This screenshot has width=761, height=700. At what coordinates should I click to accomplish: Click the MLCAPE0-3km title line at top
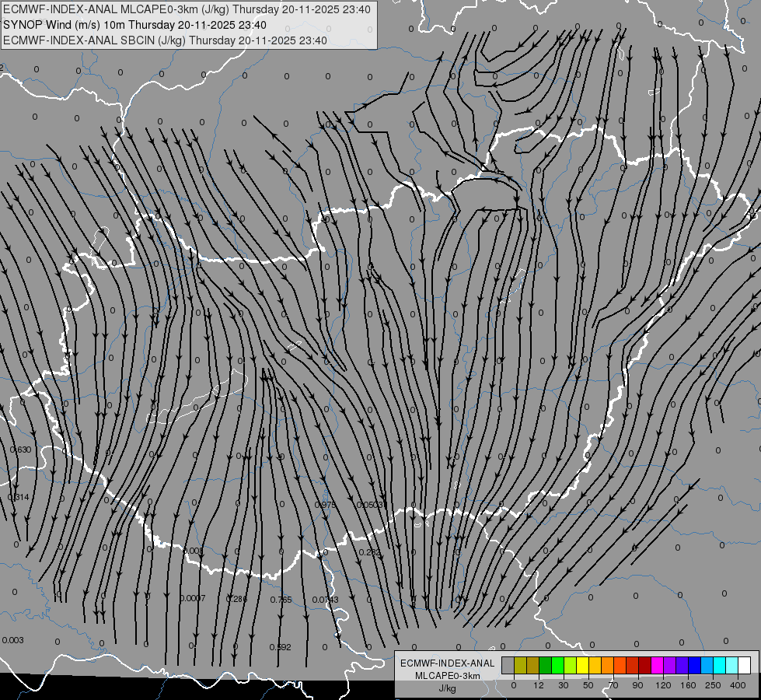click(187, 9)
